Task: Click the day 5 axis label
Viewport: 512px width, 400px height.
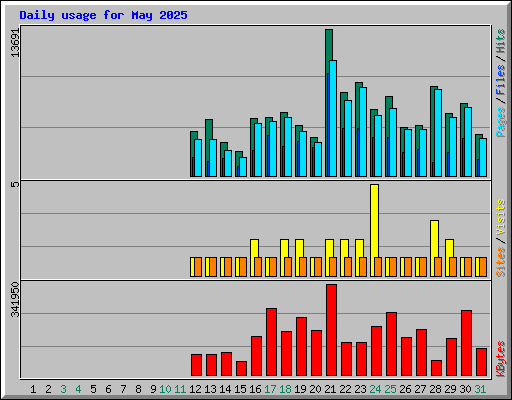Action: 93,389
